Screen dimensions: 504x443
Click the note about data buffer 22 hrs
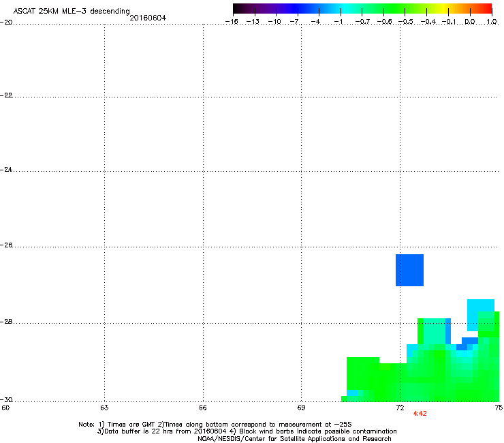163,431
